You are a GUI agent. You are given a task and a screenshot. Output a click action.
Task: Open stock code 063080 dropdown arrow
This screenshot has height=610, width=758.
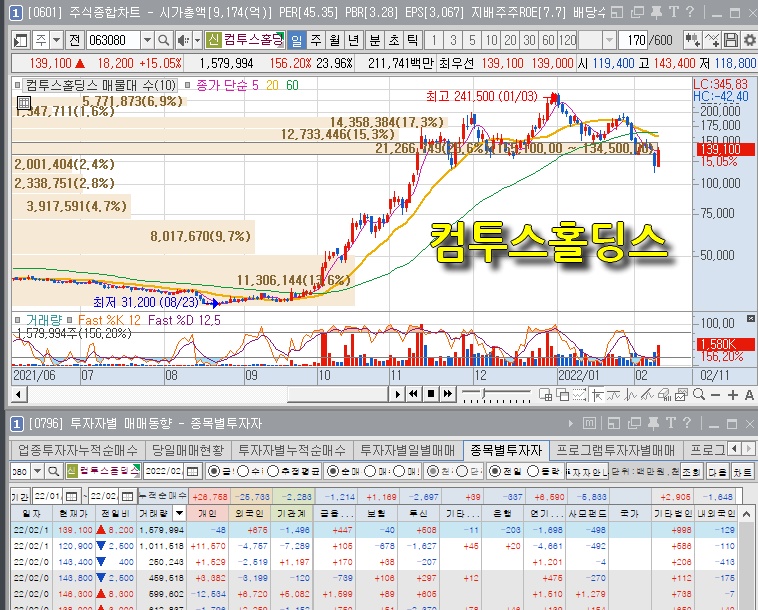147,40
